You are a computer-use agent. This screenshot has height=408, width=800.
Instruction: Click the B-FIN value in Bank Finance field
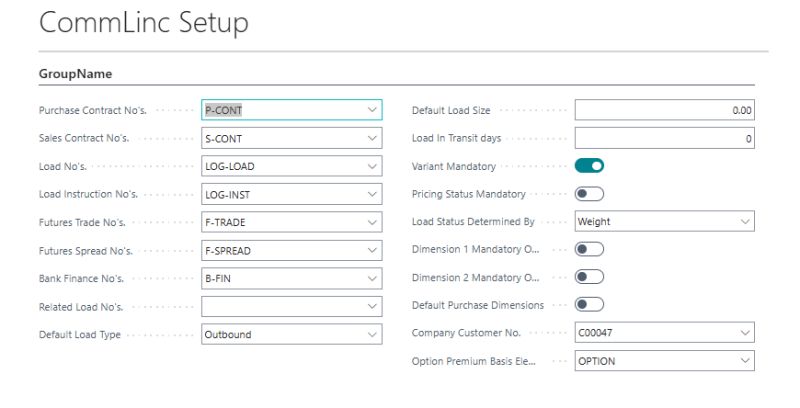tap(218, 278)
